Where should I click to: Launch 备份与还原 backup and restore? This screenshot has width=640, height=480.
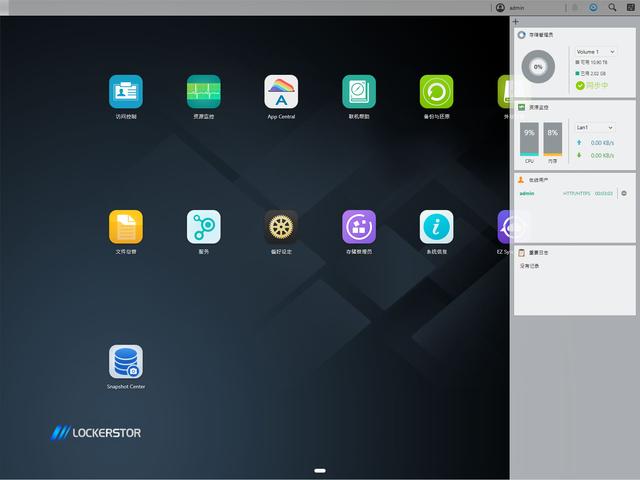point(436,92)
